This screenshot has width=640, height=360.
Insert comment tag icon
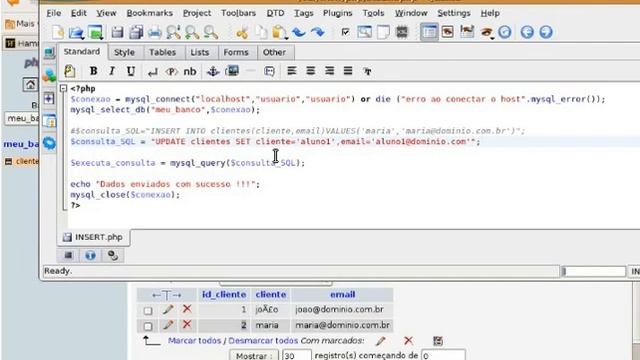click(x=269, y=71)
